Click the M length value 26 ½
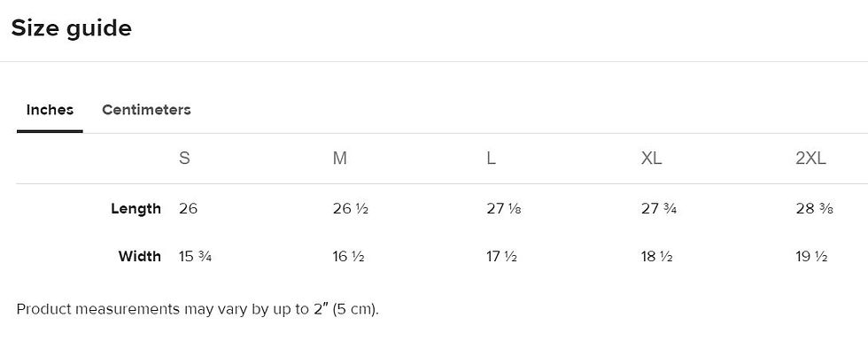The image size is (868, 341). coord(351,209)
